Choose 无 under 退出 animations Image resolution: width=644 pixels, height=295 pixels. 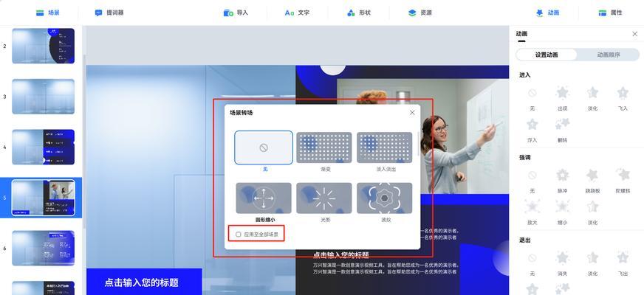532,264
